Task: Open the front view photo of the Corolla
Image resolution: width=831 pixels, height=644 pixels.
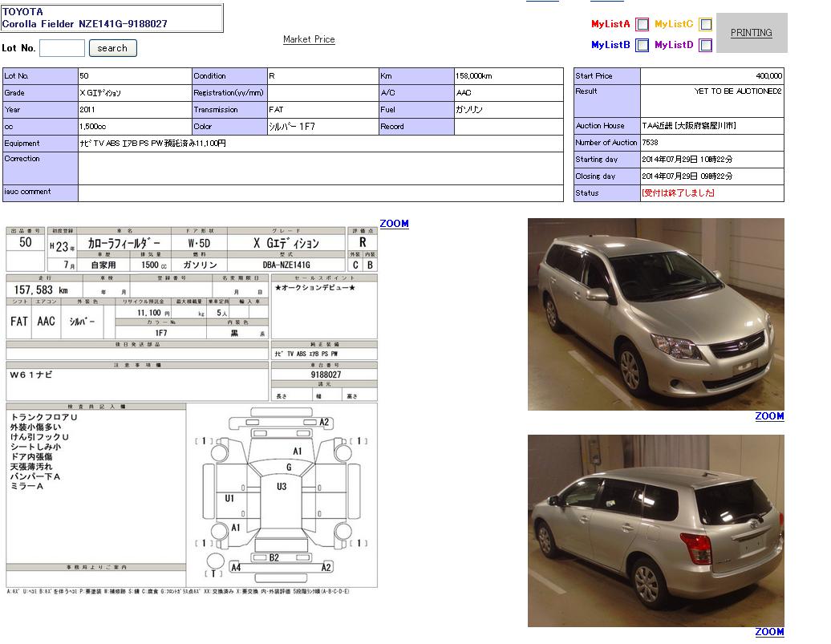Action: [x=655, y=314]
